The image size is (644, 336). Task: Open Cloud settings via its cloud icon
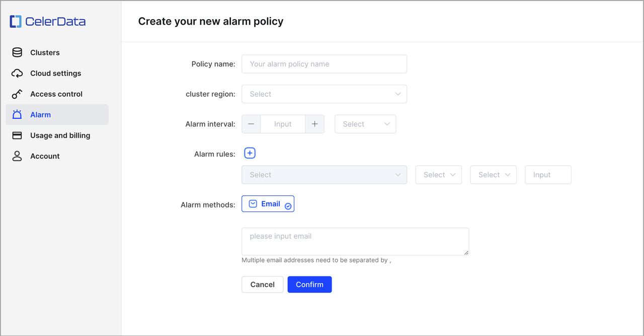click(x=17, y=73)
